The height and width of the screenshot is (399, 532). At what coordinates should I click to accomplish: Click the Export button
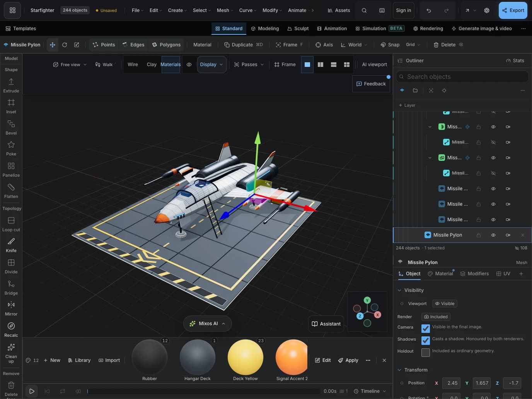[513, 10]
